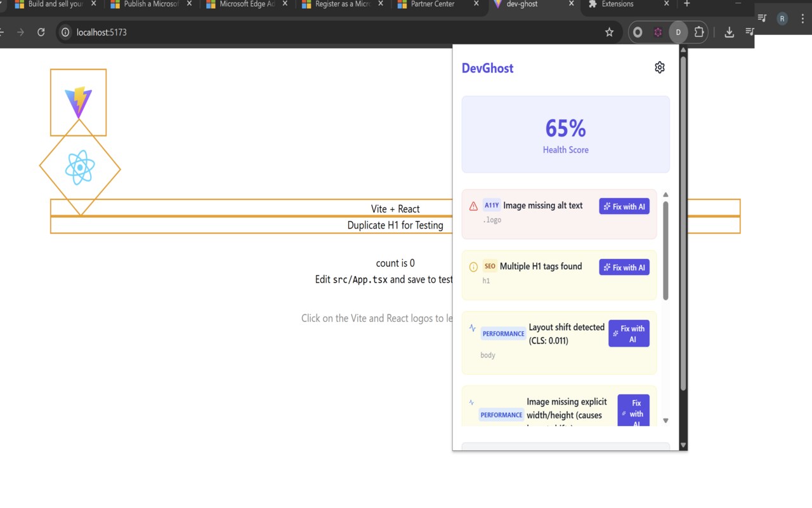
Task: Click the issue list scroll-up arrow
Action: [x=665, y=194]
